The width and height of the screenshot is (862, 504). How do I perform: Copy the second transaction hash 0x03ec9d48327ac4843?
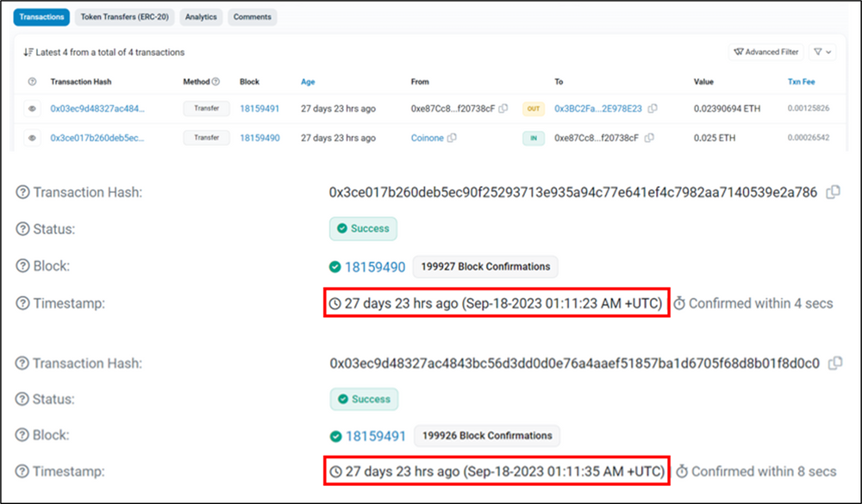tap(834, 363)
